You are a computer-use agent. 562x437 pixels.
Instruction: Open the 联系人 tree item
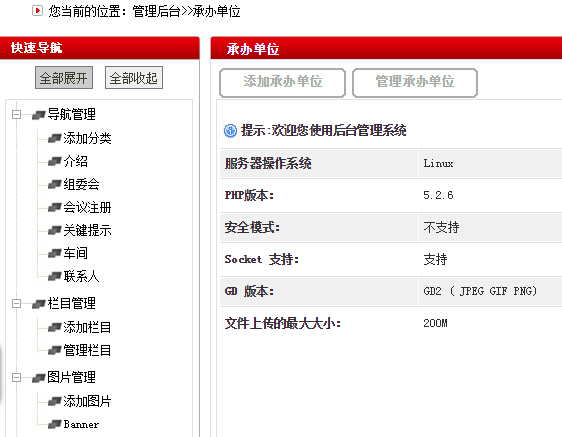pyautogui.click(x=81, y=276)
